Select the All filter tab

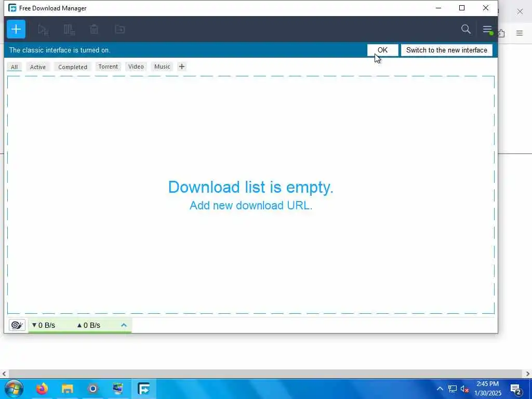[14, 67]
